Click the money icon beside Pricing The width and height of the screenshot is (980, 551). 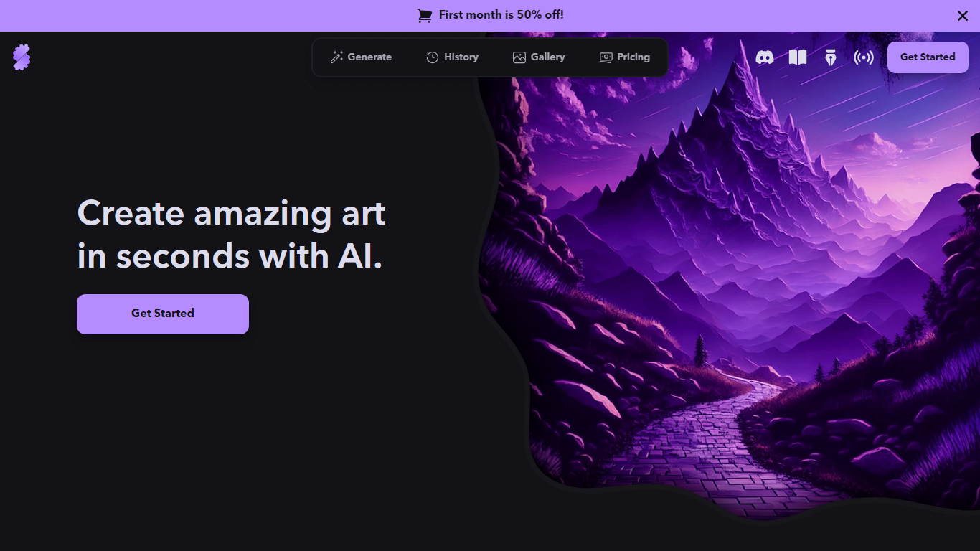coord(606,57)
